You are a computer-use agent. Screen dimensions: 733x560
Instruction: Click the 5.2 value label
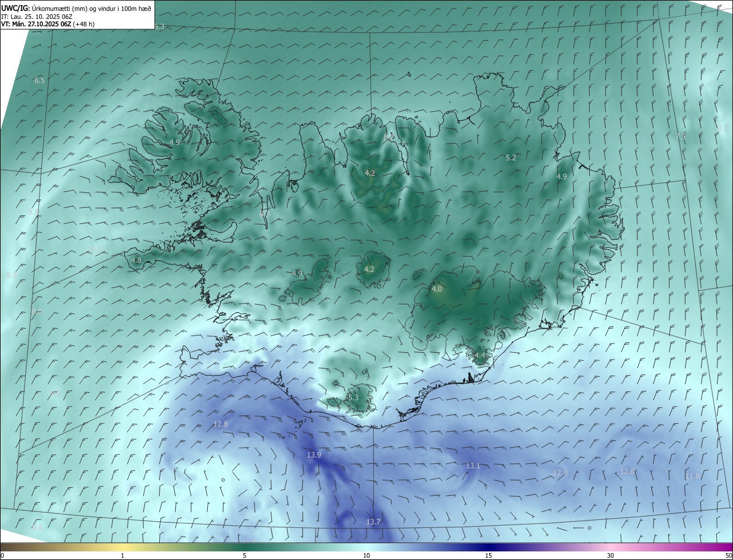tap(511, 157)
